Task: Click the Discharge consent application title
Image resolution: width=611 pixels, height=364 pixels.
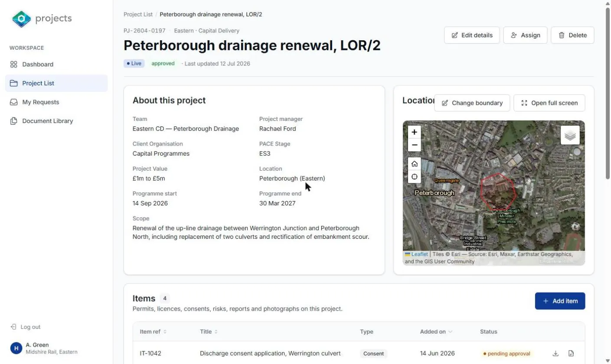Action: (270, 354)
